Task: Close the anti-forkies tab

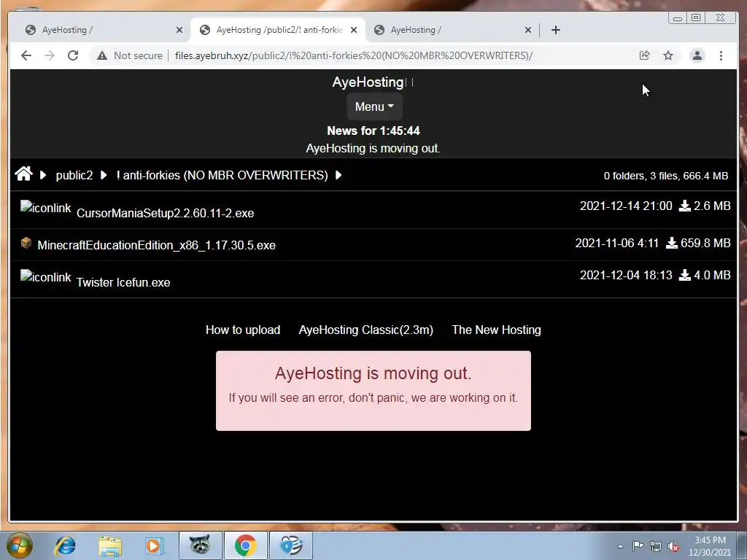Action: pos(354,30)
